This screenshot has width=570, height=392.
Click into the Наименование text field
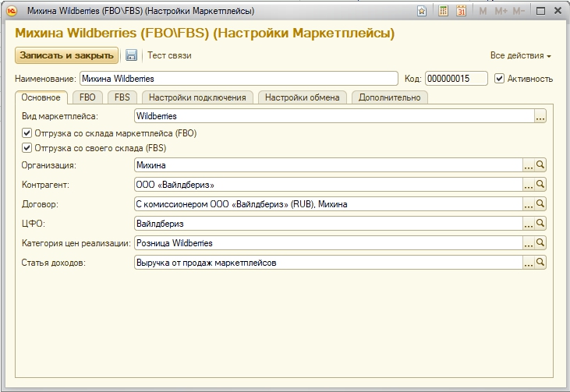[238, 79]
